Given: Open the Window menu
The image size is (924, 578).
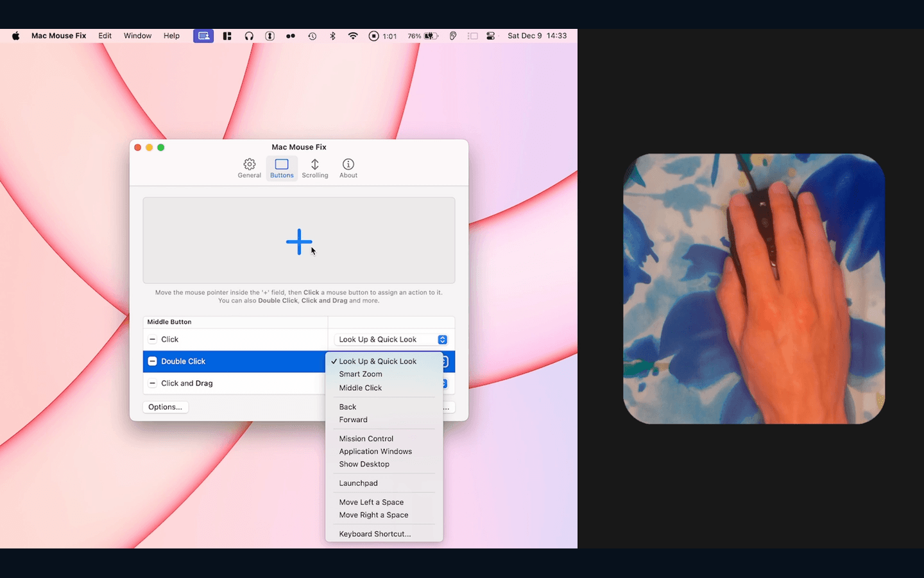Looking at the screenshot, I should (137, 36).
